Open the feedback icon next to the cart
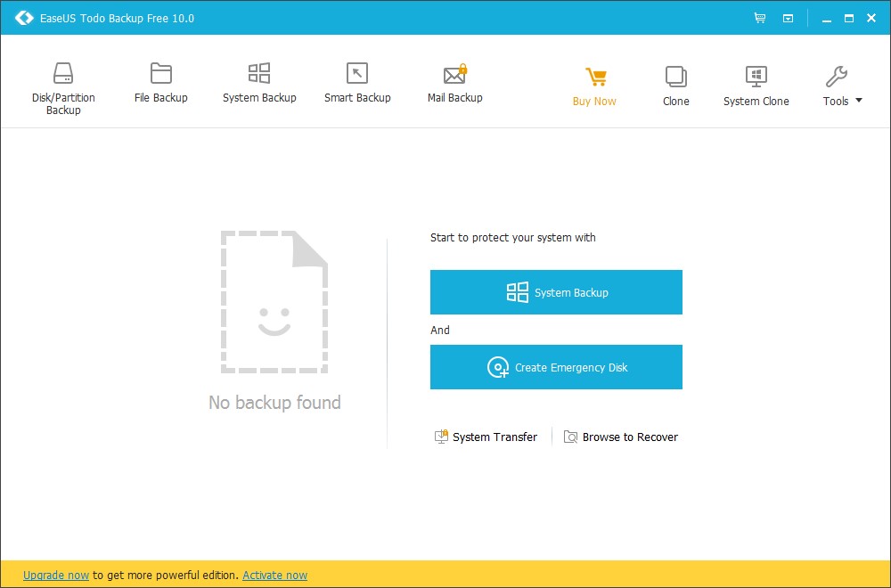This screenshot has width=891, height=588. tap(788, 17)
